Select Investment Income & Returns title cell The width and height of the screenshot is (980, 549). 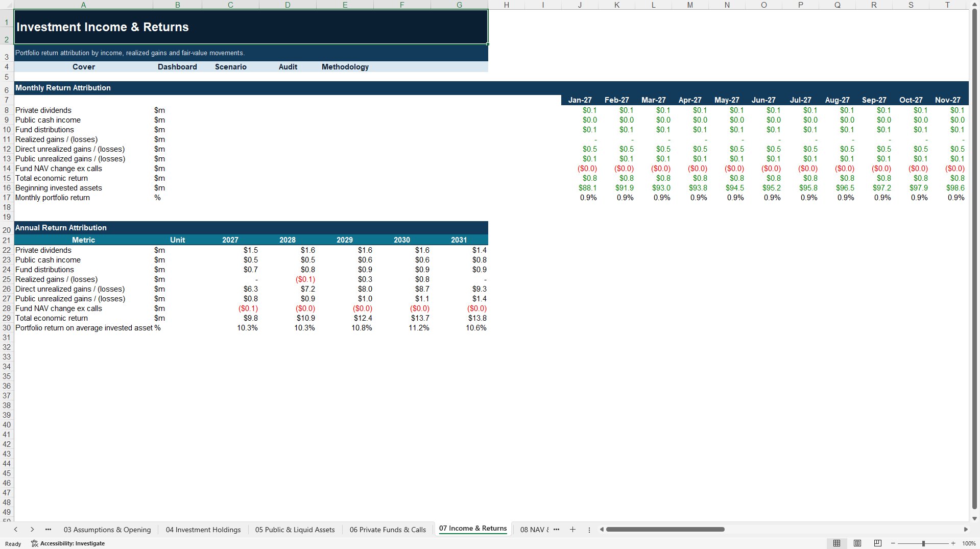[x=251, y=27]
